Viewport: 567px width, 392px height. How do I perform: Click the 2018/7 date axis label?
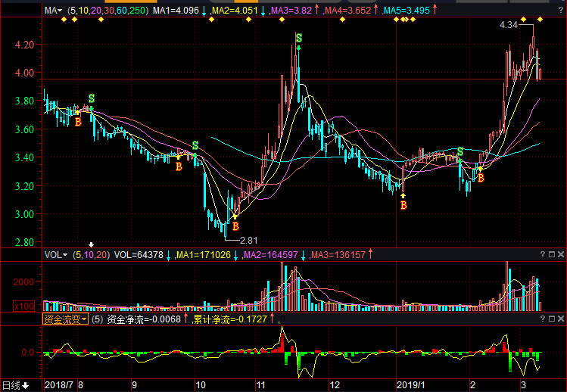[x=59, y=385]
